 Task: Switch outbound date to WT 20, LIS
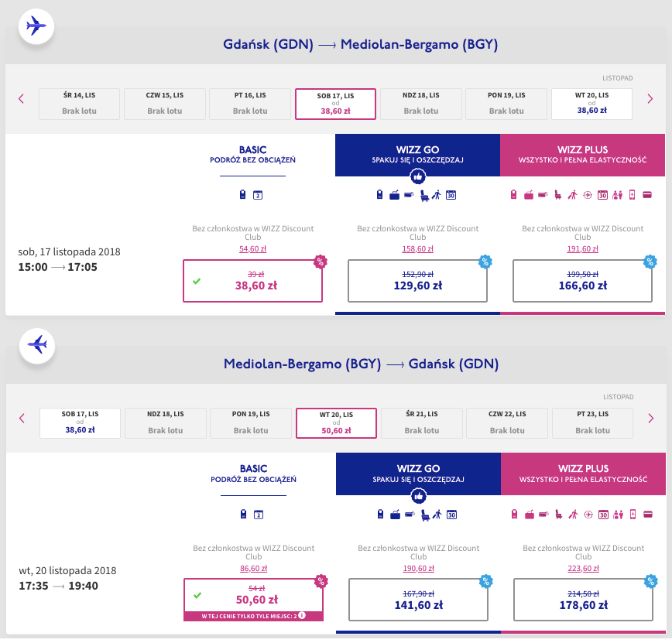[591, 104]
